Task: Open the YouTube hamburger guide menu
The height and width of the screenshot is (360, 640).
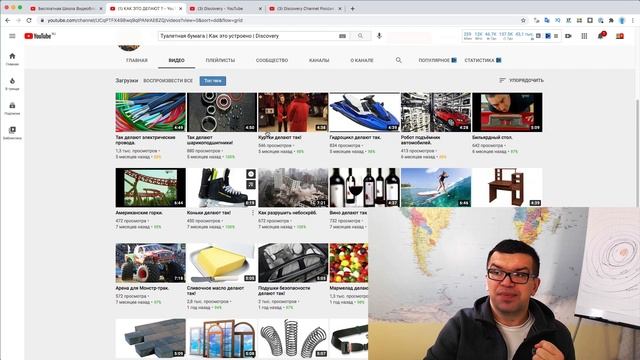Action: (12, 36)
